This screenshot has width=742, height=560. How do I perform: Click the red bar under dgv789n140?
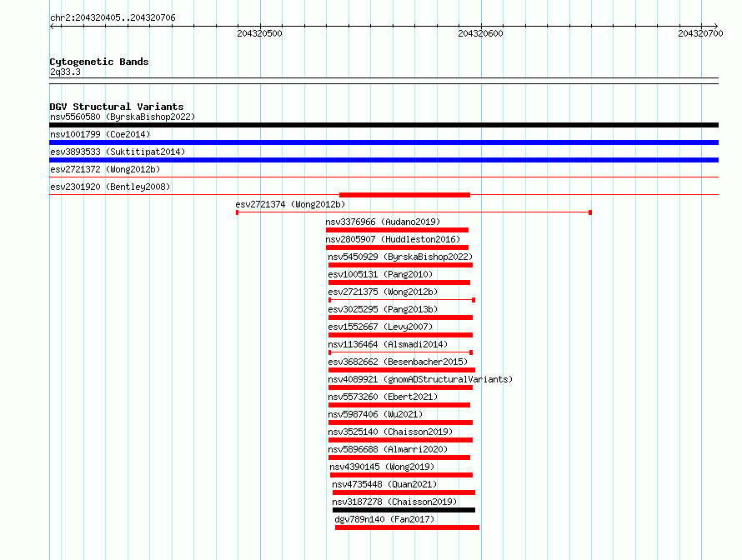click(x=407, y=527)
